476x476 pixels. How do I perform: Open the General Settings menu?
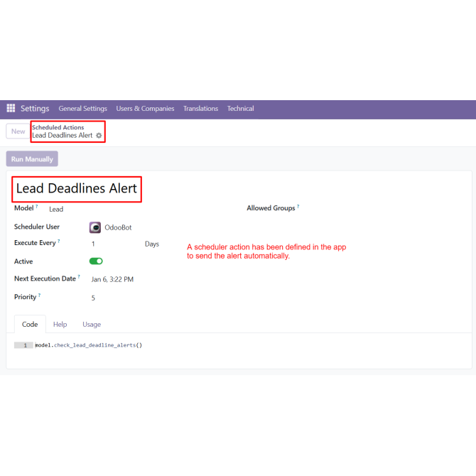83,109
